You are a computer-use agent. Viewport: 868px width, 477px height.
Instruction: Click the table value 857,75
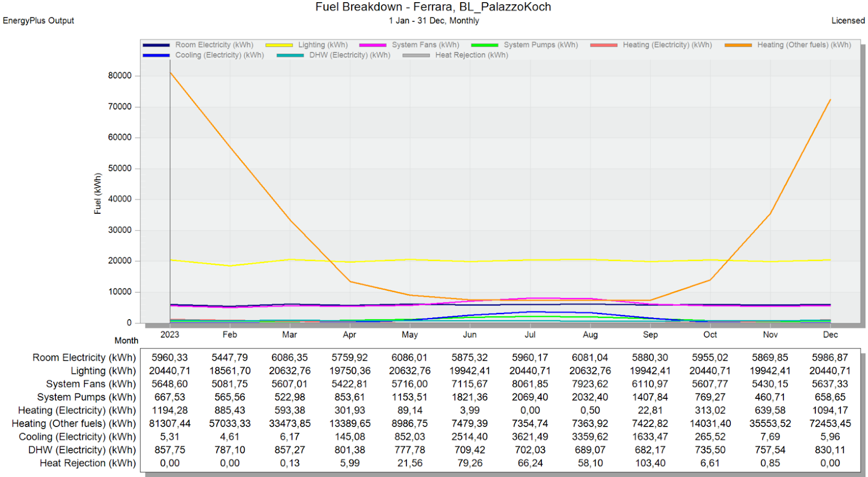pyautogui.click(x=170, y=450)
